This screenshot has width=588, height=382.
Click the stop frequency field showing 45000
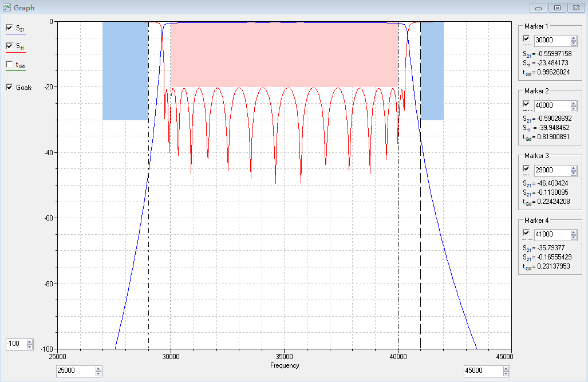[x=482, y=371]
